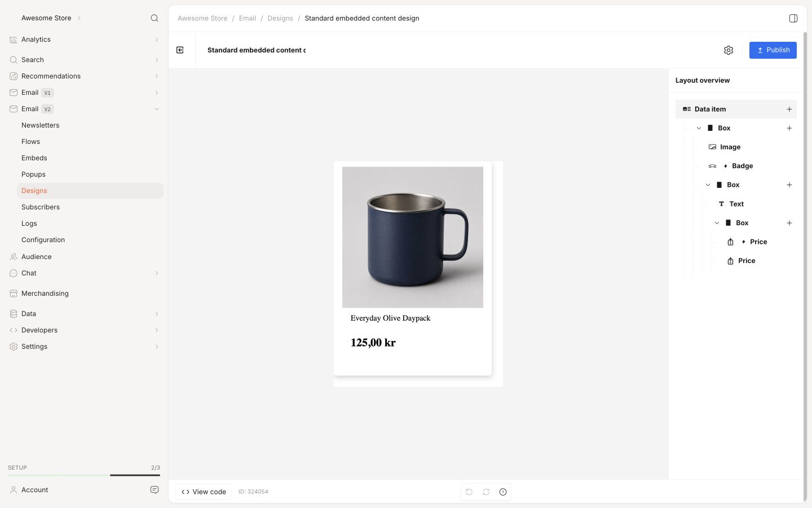Go to Flows page
The image size is (812, 508).
tap(30, 142)
